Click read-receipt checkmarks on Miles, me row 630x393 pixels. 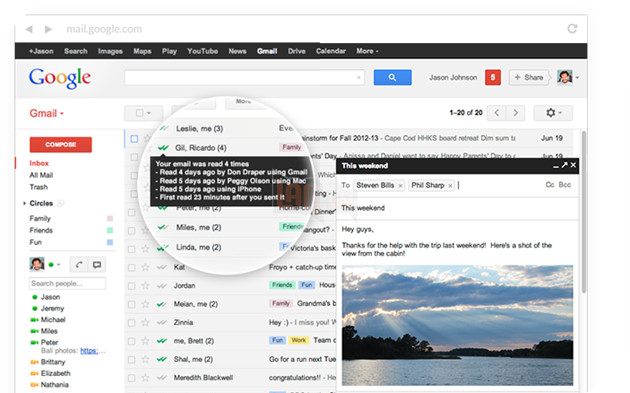163,227
